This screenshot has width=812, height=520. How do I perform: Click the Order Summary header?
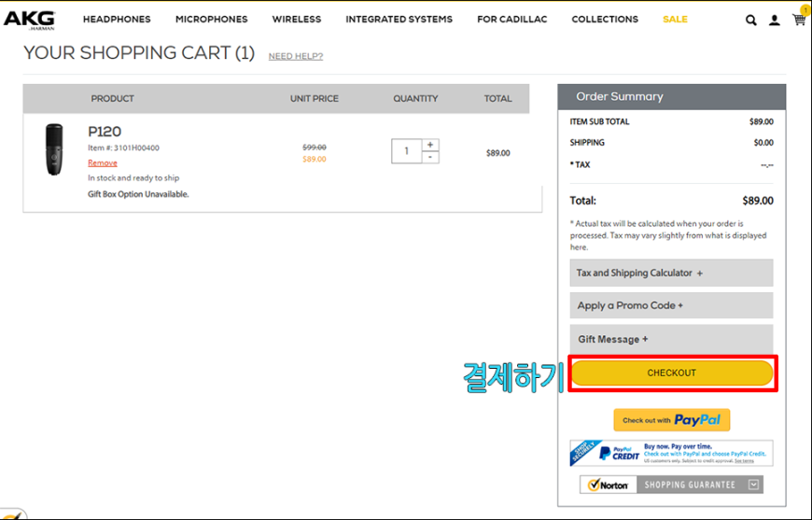[x=671, y=97]
